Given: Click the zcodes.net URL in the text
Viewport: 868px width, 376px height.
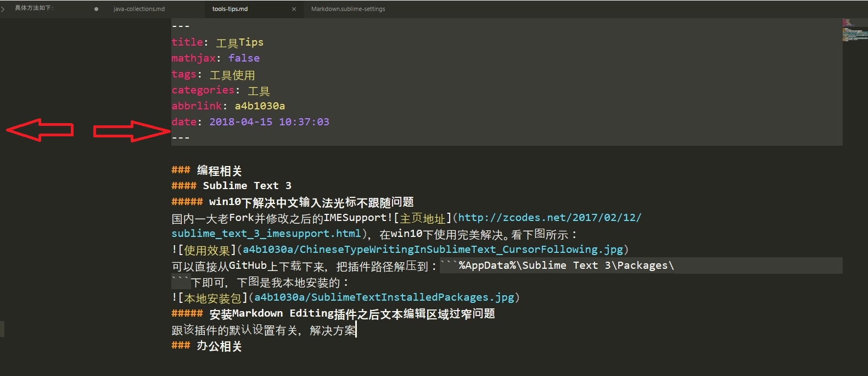Looking at the screenshot, I should click(x=549, y=218).
